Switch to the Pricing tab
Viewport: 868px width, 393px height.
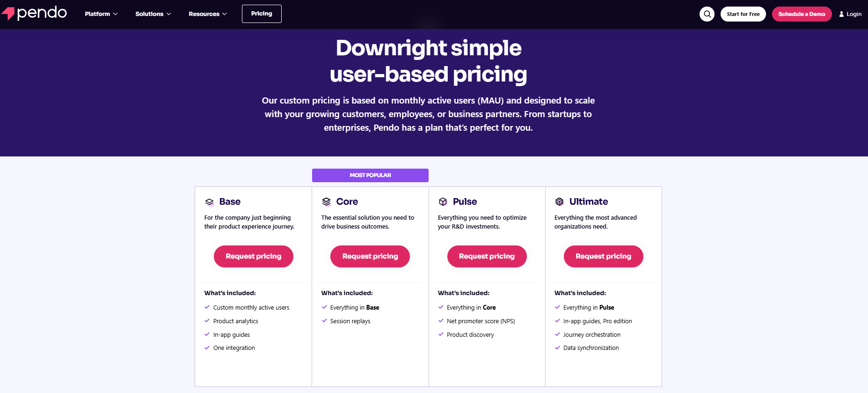261,14
